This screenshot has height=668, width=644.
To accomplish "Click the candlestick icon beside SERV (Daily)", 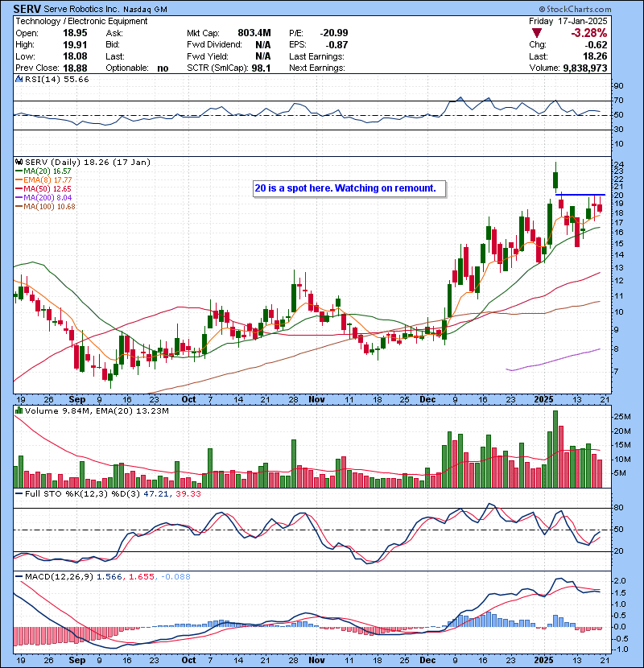I will pos(19,163).
